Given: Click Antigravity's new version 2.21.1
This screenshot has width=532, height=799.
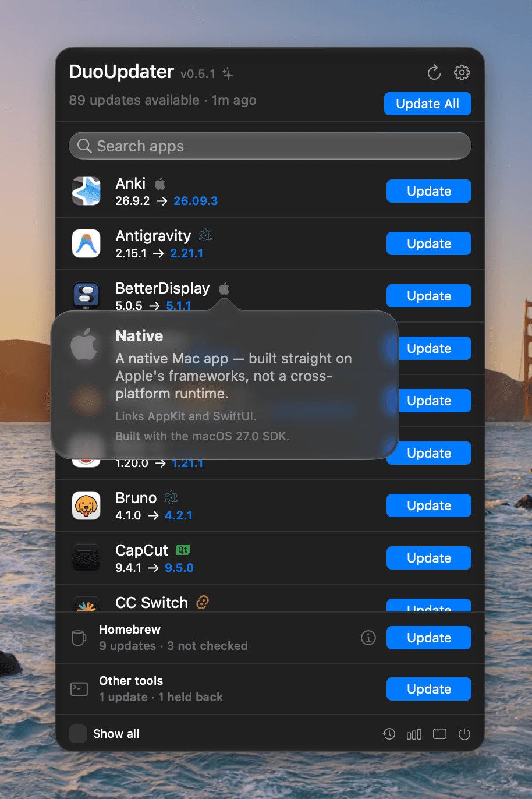Looking at the screenshot, I should click(x=187, y=253).
